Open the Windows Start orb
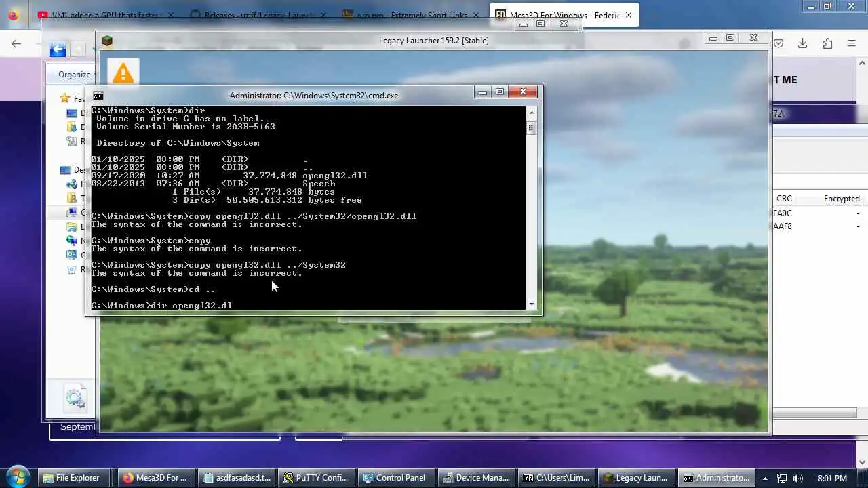This screenshot has width=868, height=488. (x=18, y=476)
